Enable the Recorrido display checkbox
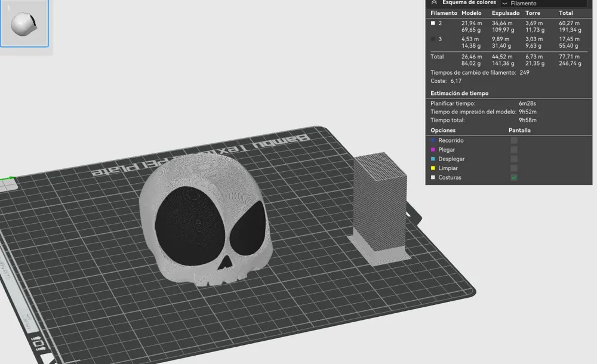 click(514, 140)
